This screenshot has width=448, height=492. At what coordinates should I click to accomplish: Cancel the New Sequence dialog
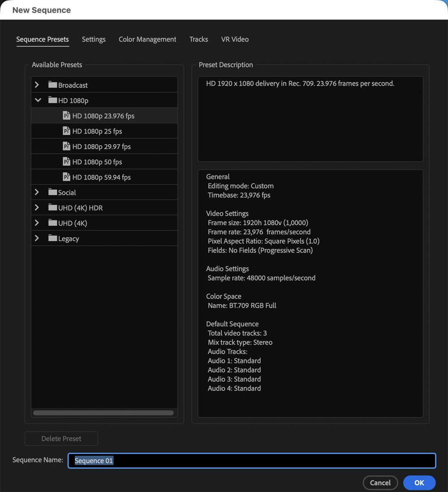click(x=380, y=483)
